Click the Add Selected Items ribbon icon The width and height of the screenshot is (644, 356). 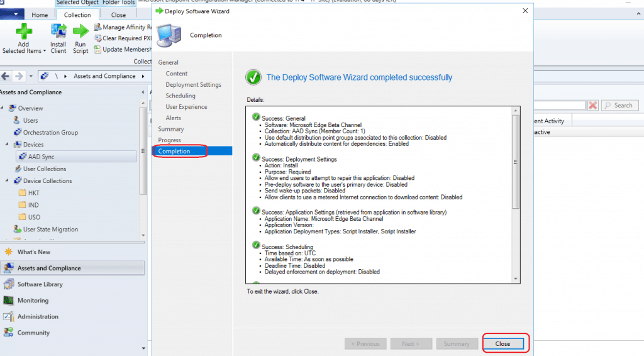coord(23,31)
